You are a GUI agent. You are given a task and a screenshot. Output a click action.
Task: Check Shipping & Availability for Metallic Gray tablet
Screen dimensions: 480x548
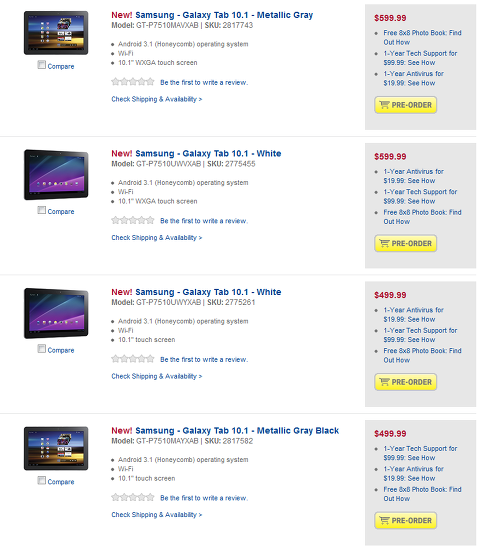click(x=157, y=99)
